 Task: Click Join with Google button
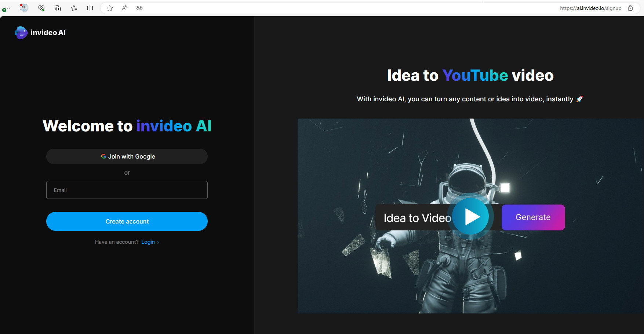pos(127,156)
